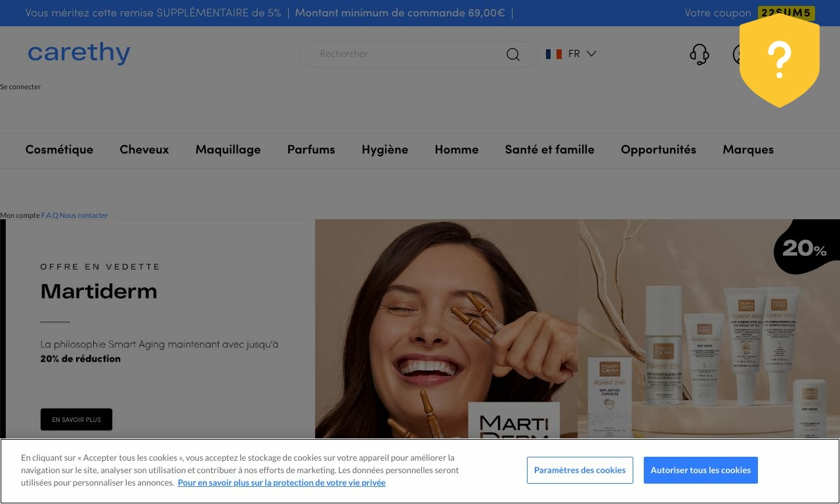Open the Marques menu
840x504 pixels.
[x=748, y=150]
